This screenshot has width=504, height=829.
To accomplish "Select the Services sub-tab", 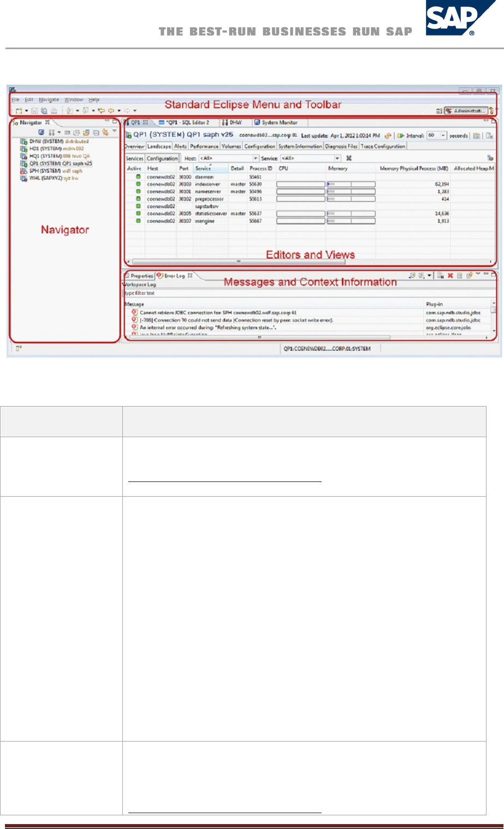I will tap(134, 158).
